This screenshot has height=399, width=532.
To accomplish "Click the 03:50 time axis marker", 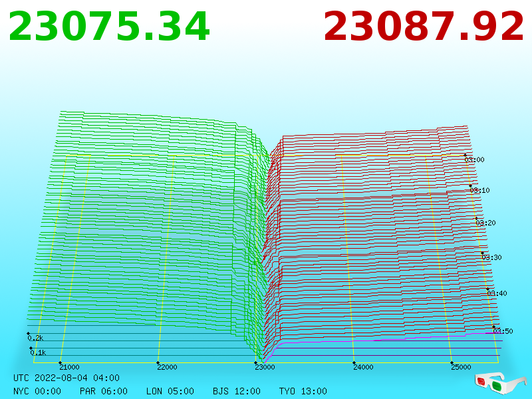I will (503, 331).
